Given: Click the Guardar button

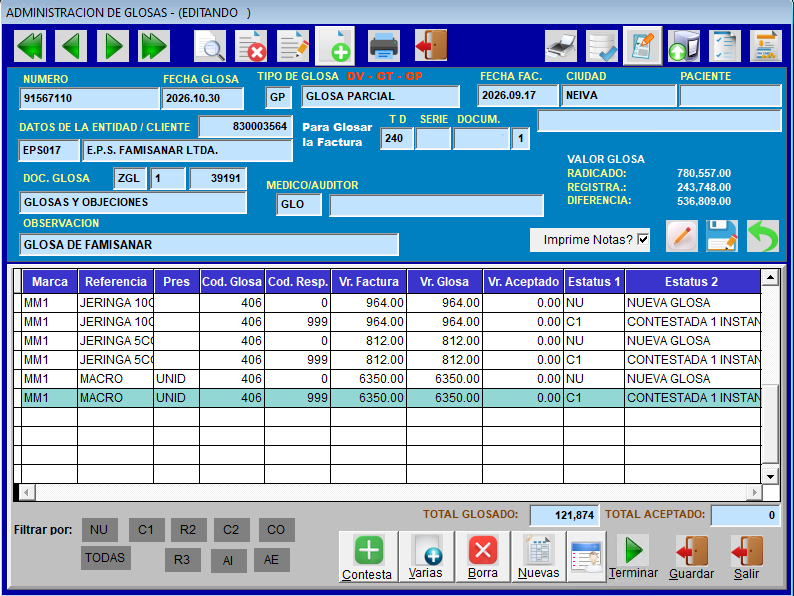Looking at the screenshot, I should [x=692, y=557].
